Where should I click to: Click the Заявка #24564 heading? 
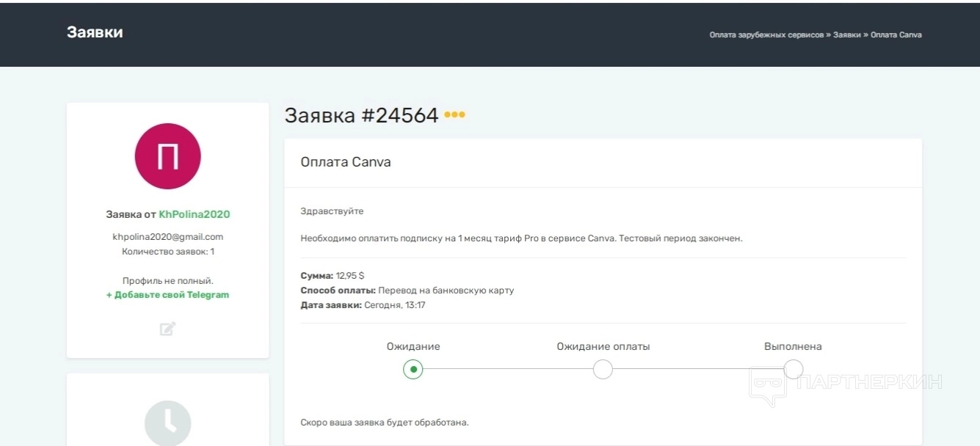tap(361, 115)
